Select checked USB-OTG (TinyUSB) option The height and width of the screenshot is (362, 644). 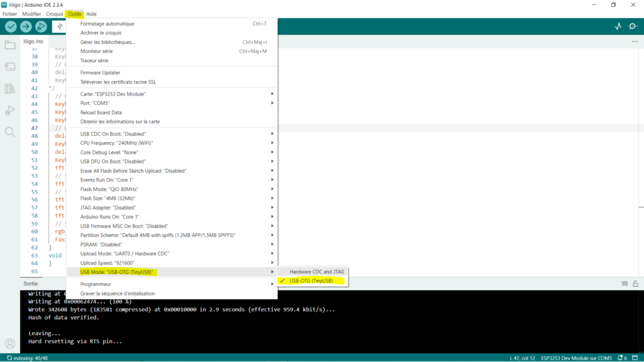(312, 281)
